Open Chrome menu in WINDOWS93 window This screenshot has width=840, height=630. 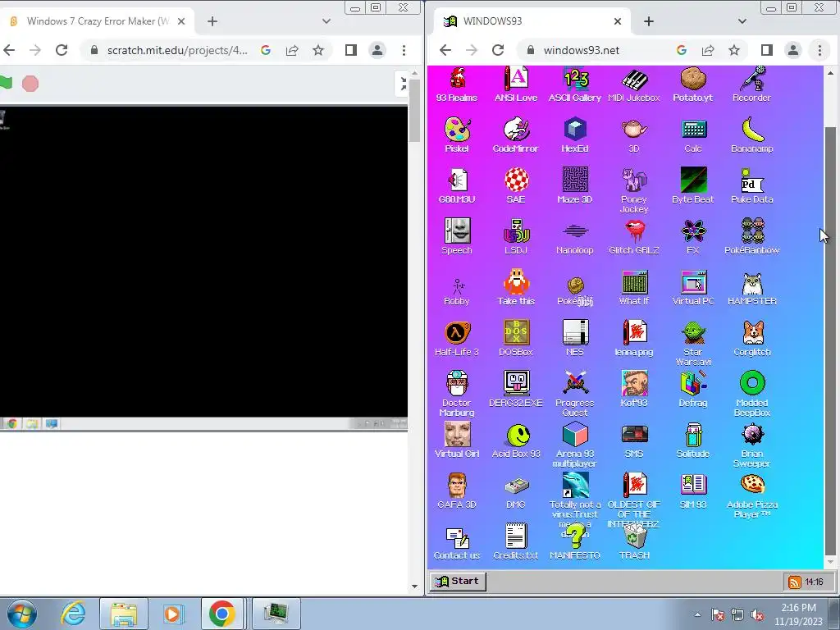pyautogui.click(x=819, y=50)
